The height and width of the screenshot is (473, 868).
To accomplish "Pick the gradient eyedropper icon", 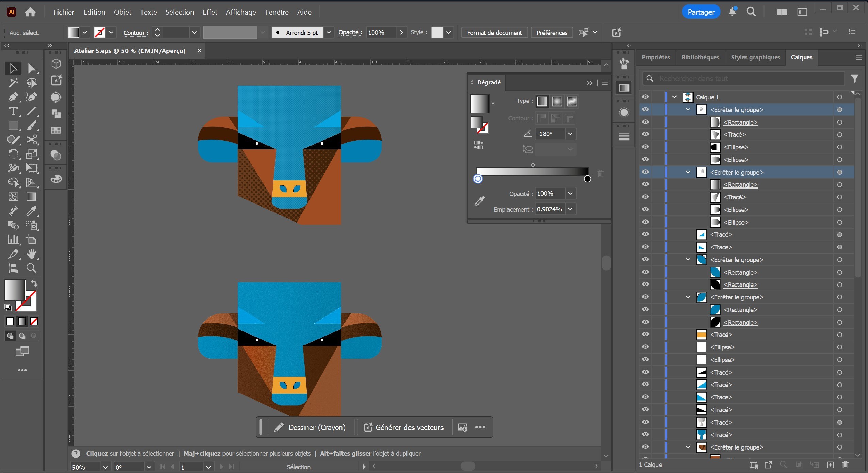I will pyautogui.click(x=480, y=201).
